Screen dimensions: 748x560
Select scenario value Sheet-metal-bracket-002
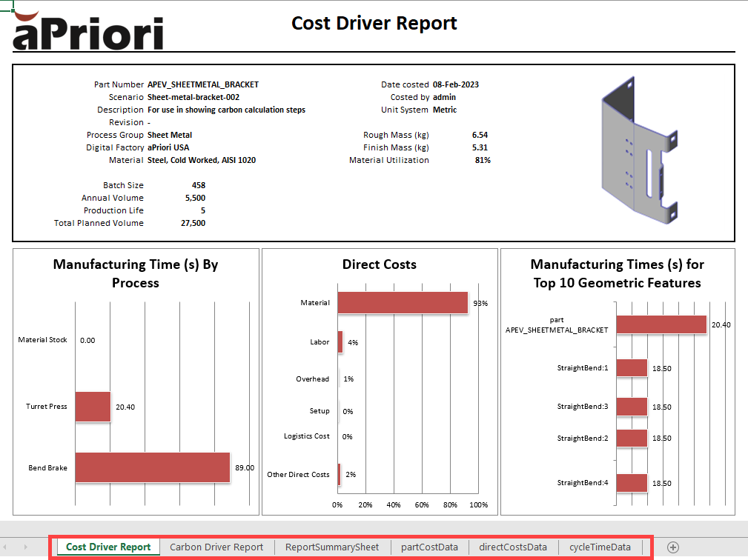(193, 97)
